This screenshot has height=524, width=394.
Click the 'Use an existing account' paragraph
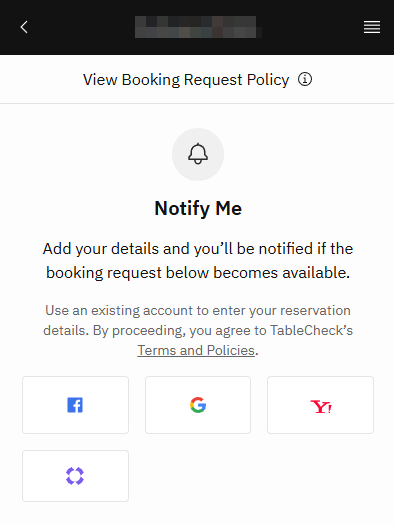[x=198, y=330]
